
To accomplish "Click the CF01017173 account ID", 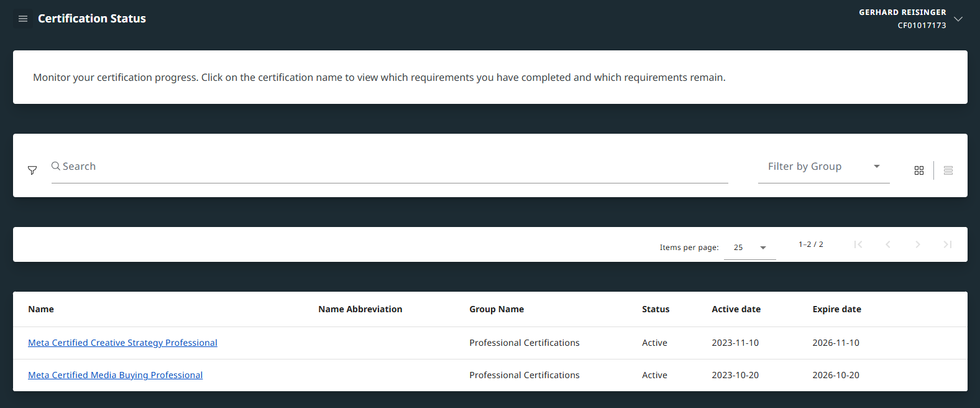I will point(922,25).
